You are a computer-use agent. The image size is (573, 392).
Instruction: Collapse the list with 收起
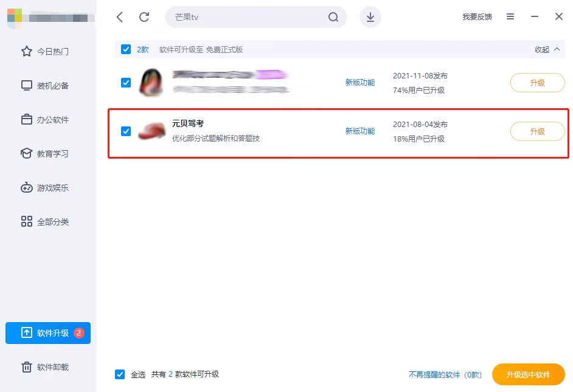pyautogui.click(x=546, y=50)
